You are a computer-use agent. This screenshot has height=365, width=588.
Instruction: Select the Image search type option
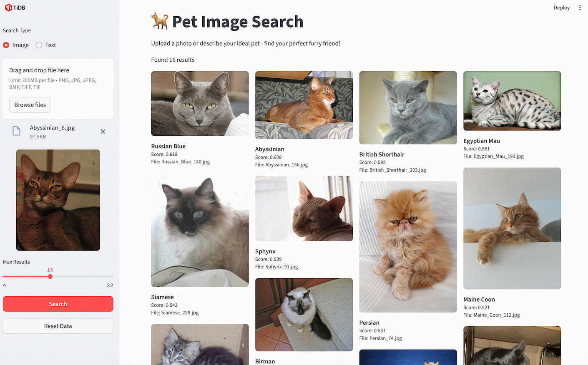click(x=6, y=45)
